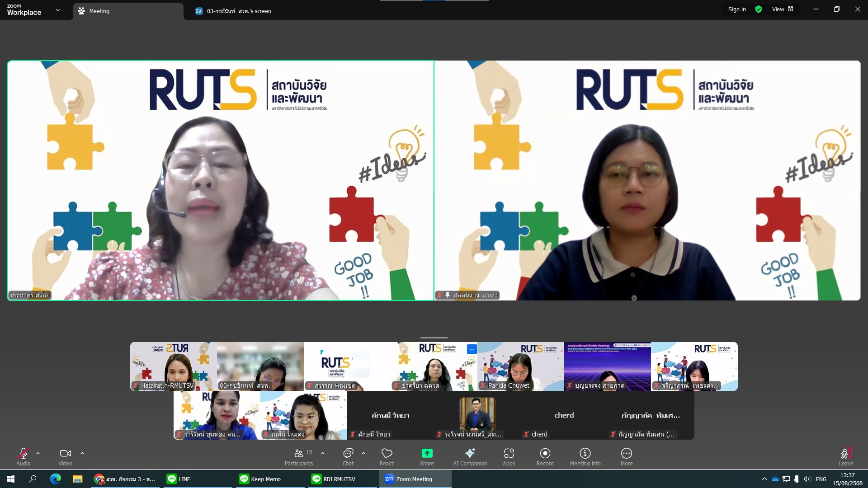Leave the meeting
Image resolution: width=868 pixels, height=488 pixels.
coord(846,456)
